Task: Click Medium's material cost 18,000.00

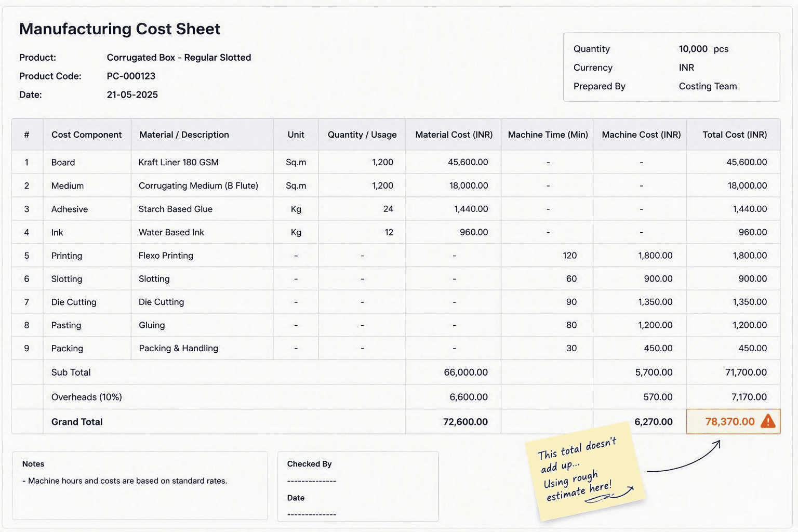Action: point(469,185)
